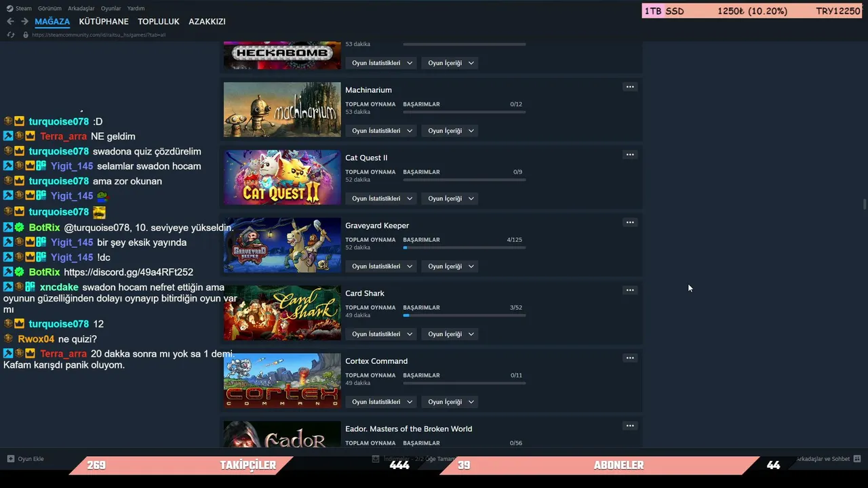Expand Oyun İstatistikleri for Cortex Command
This screenshot has width=868, height=488.
[381, 402]
